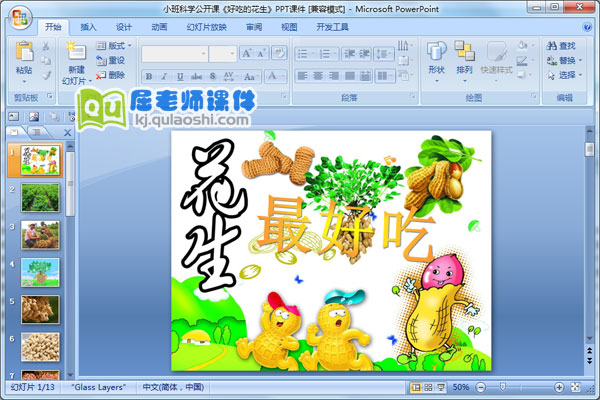The width and height of the screenshot is (600, 400).
Task: Start Slide Show from status bar
Action: pyautogui.click(x=441, y=387)
